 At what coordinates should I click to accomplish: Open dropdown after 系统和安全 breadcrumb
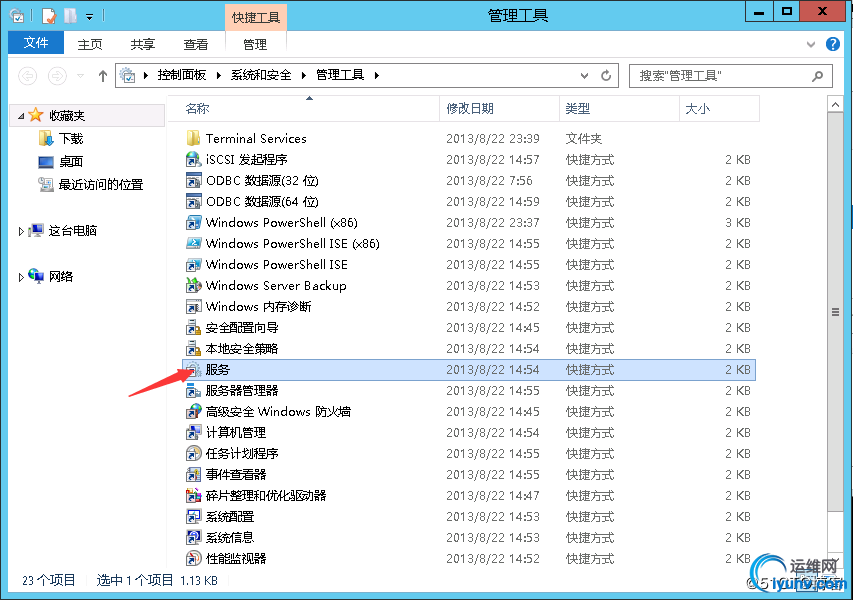click(304, 76)
